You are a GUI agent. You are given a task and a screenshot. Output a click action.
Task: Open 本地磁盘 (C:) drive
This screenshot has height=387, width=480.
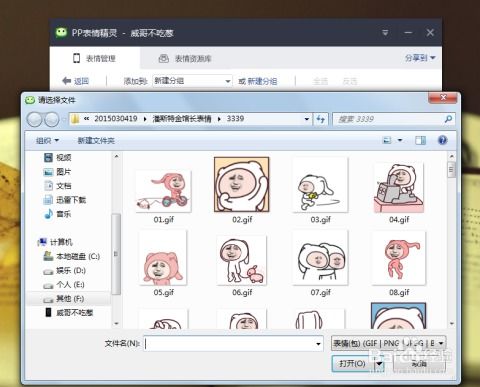point(72,256)
